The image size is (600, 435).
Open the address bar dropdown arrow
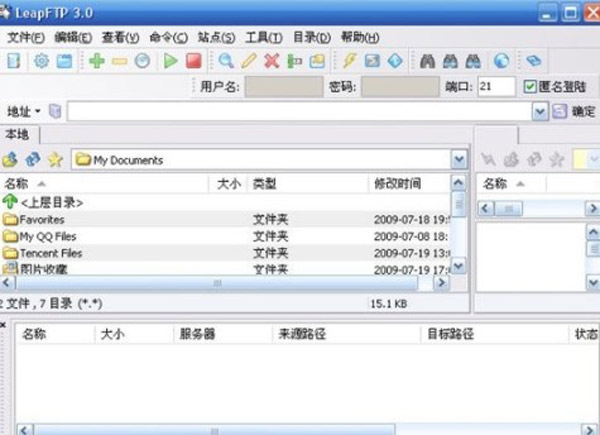click(x=540, y=111)
